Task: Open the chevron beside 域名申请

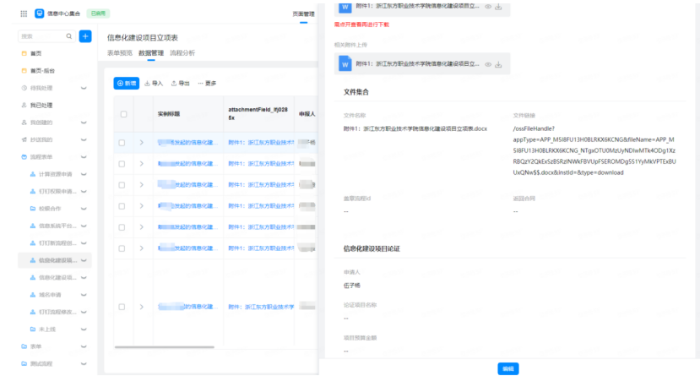Action: (83, 295)
